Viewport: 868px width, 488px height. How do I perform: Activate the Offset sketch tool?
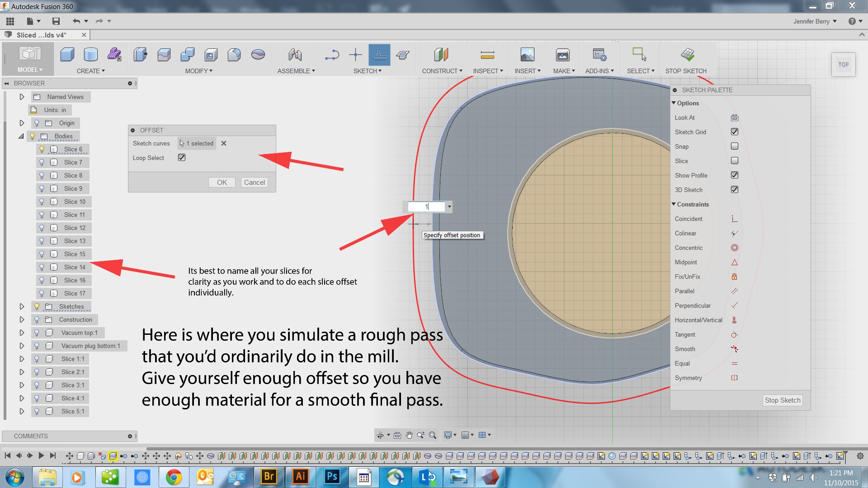(379, 55)
